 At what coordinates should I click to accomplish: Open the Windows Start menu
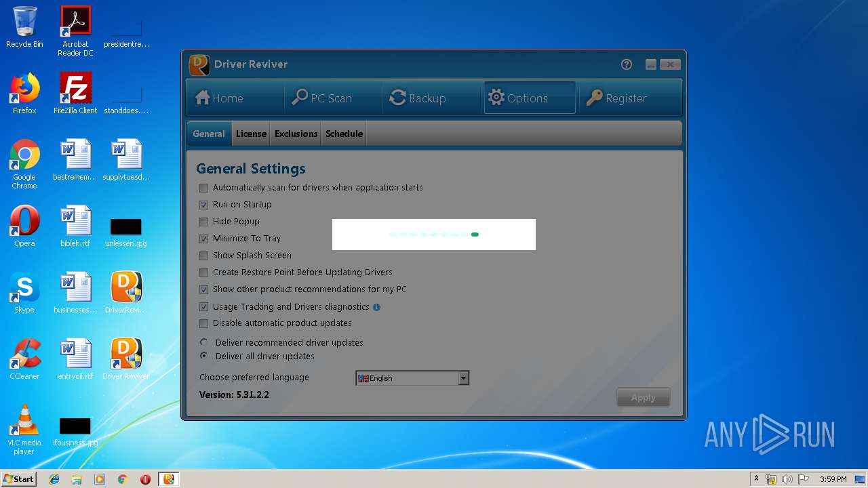tap(18, 479)
